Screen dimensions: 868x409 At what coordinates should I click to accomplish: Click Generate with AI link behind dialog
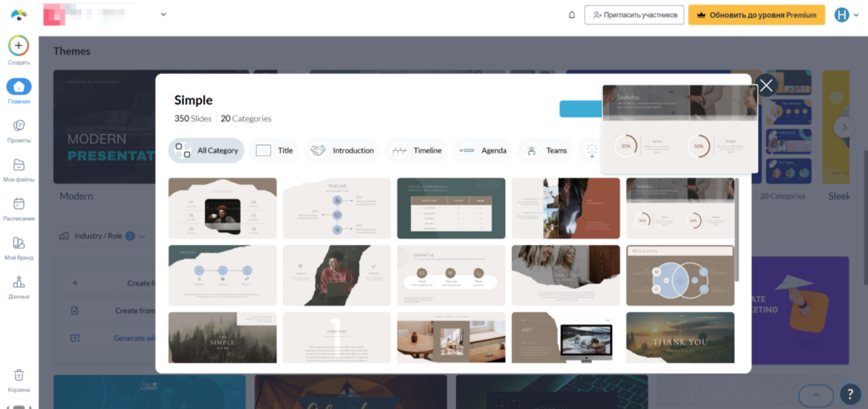(x=135, y=338)
